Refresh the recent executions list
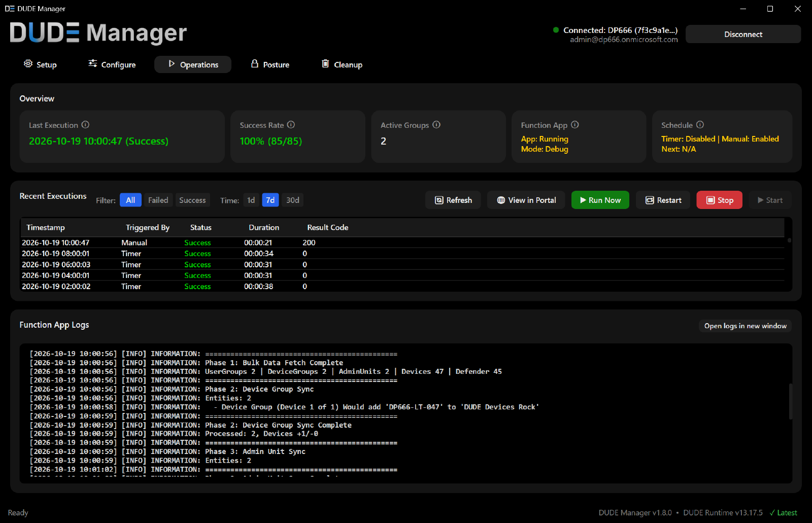The height and width of the screenshot is (523, 812). tap(453, 200)
